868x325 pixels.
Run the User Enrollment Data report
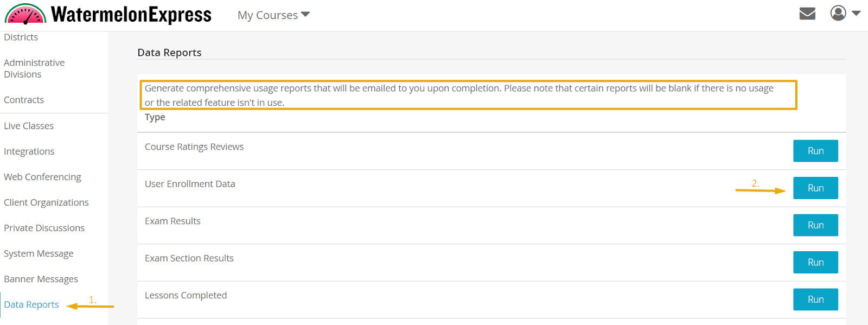815,188
